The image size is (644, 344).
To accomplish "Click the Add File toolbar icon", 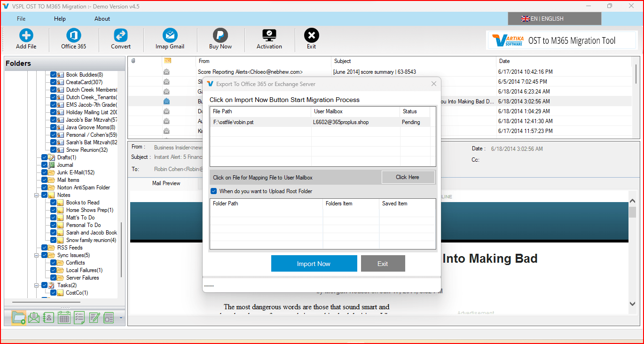I will coord(26,36).
